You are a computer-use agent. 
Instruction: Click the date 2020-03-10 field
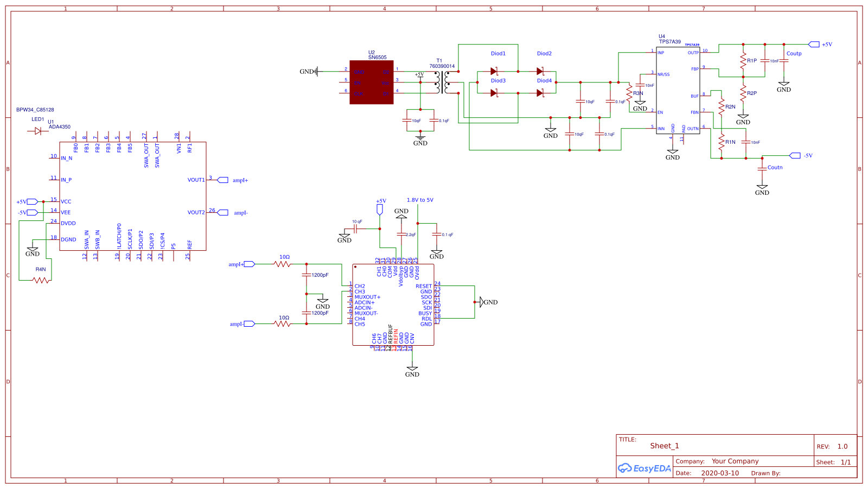[x=720, y=473]
